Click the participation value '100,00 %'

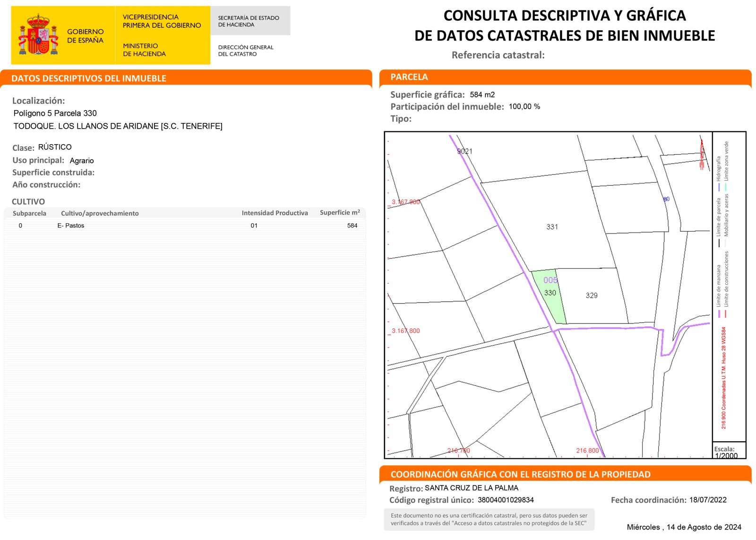[x=524, y=107]
